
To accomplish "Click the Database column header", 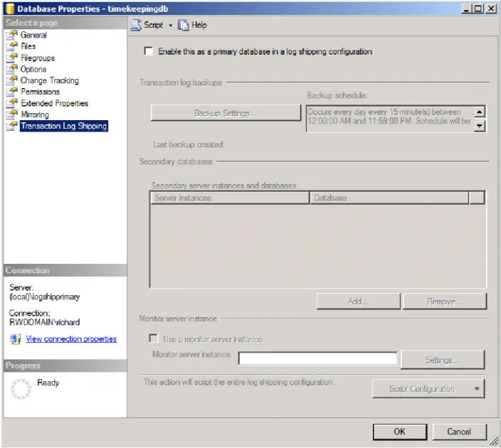I will pos(389,198).
